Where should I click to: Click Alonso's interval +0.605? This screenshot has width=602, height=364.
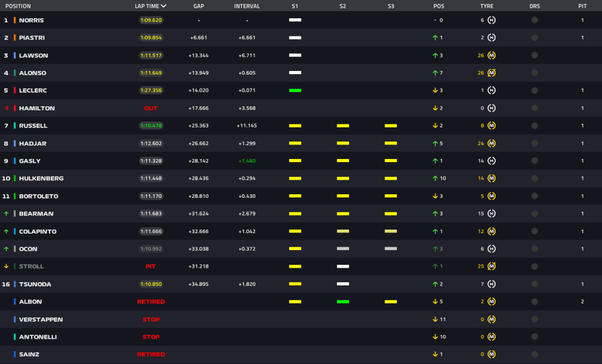coord(247,72)
